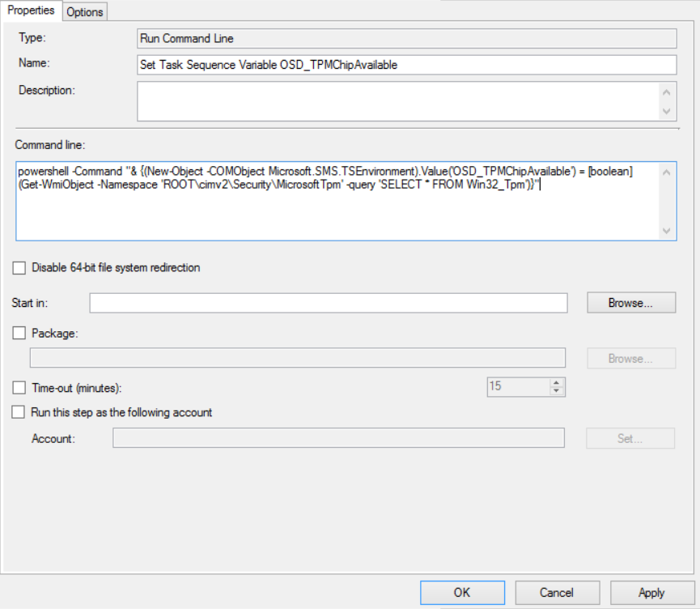Click Description box scroll up arrow

tap(667, 92)
